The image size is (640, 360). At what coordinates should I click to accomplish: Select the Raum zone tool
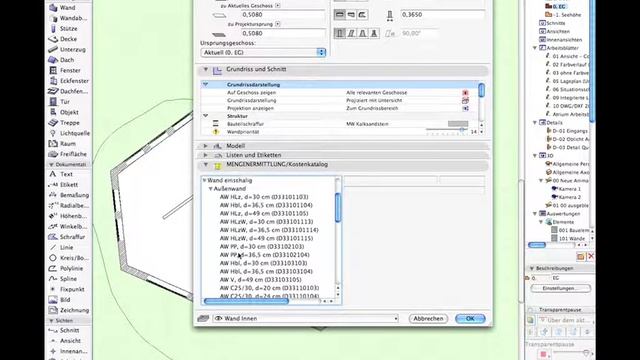coord(68,144)
